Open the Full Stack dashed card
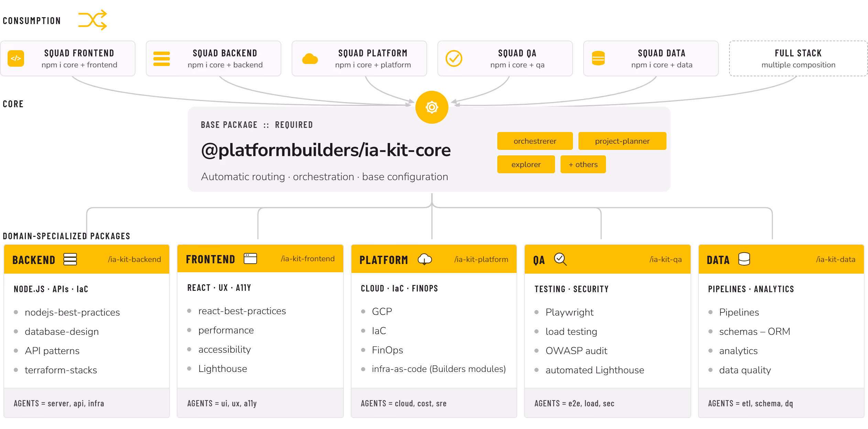 pos(799,58)
